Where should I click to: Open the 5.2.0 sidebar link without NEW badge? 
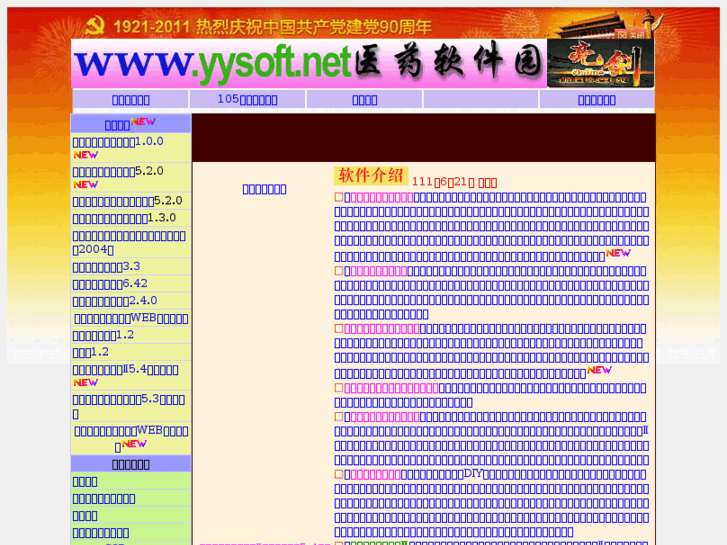128,201
